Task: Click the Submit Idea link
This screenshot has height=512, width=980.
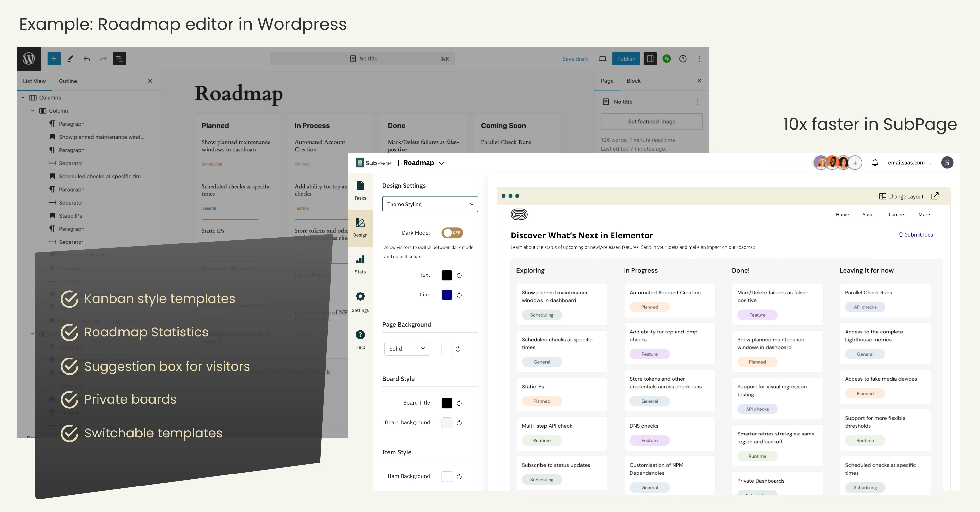Action: 916,235
